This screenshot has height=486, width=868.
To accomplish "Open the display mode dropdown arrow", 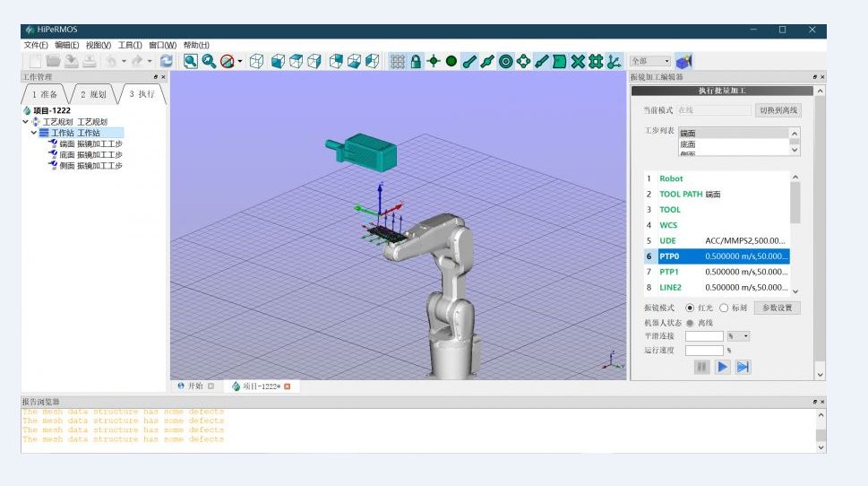I will [x=240, y=61].
